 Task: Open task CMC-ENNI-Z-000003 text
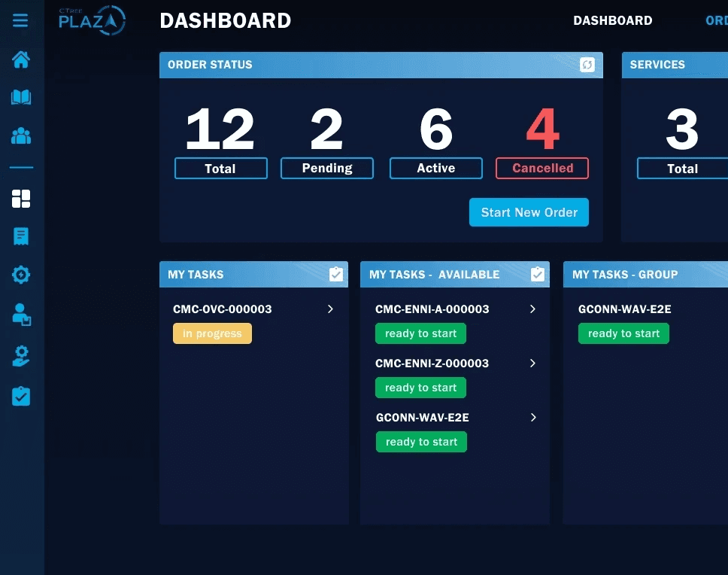point(432,364)
